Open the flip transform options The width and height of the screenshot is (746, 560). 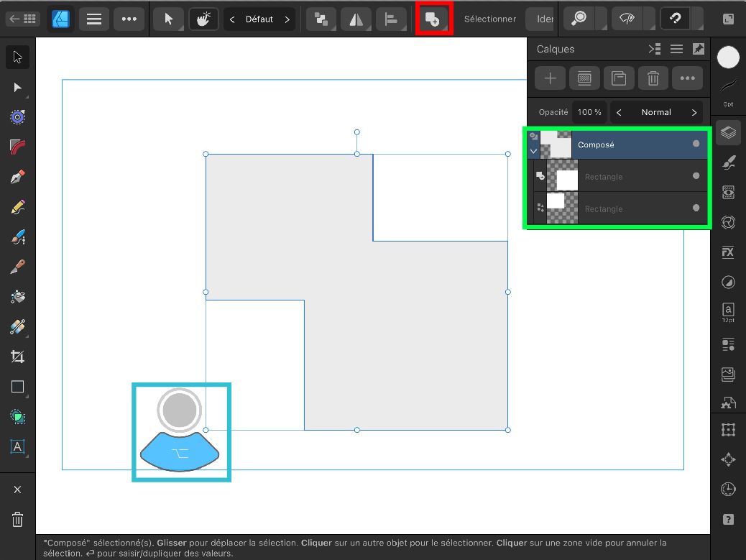(356, 19)
